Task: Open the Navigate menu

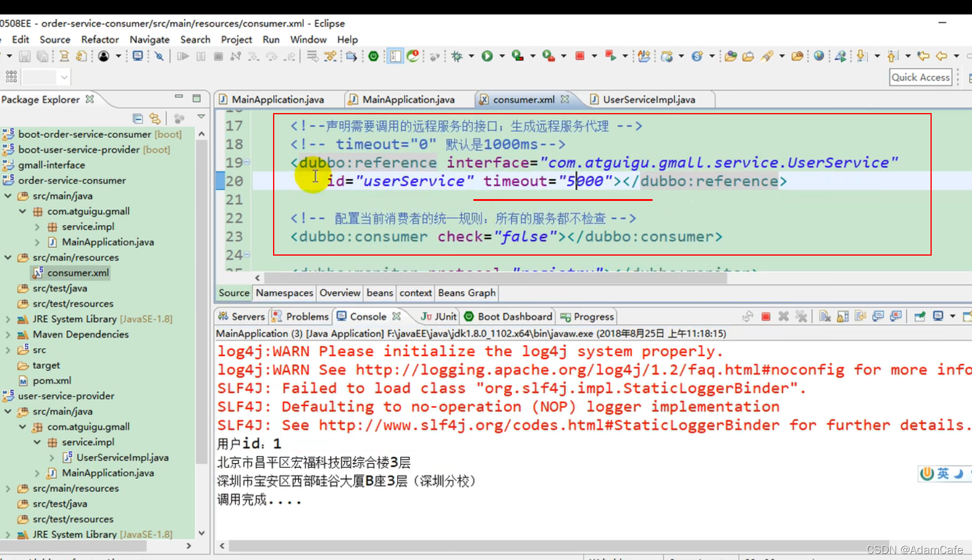Action: coord(150,40)
